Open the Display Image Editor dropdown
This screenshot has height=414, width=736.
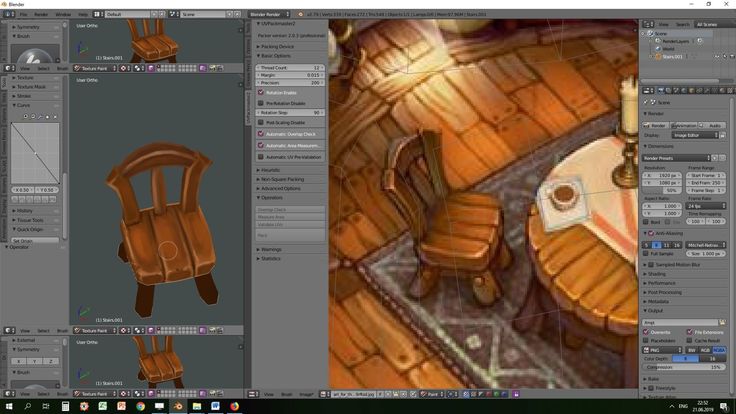(x=695, y=135)
